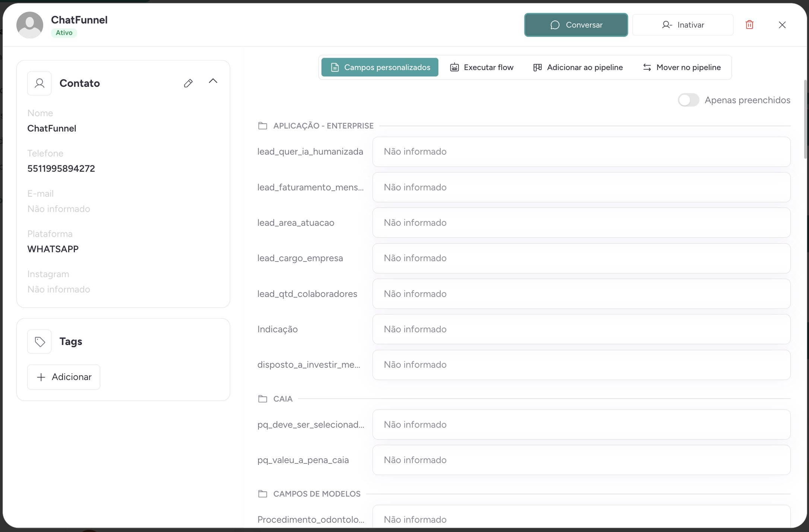Image resolution: width=809 pixels, height=532 pixels.
Task: Open the Mover no pipeline tab
Action: (x=682, y=67)
